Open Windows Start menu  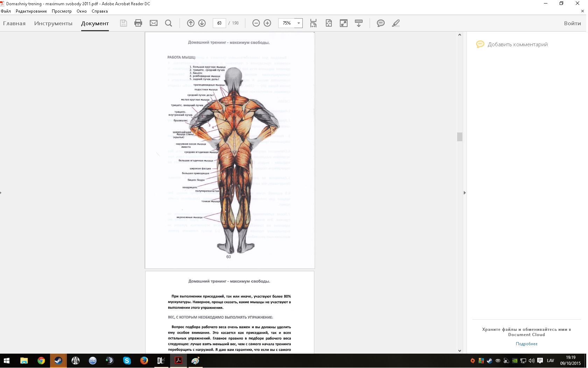[x=7, y=361]
